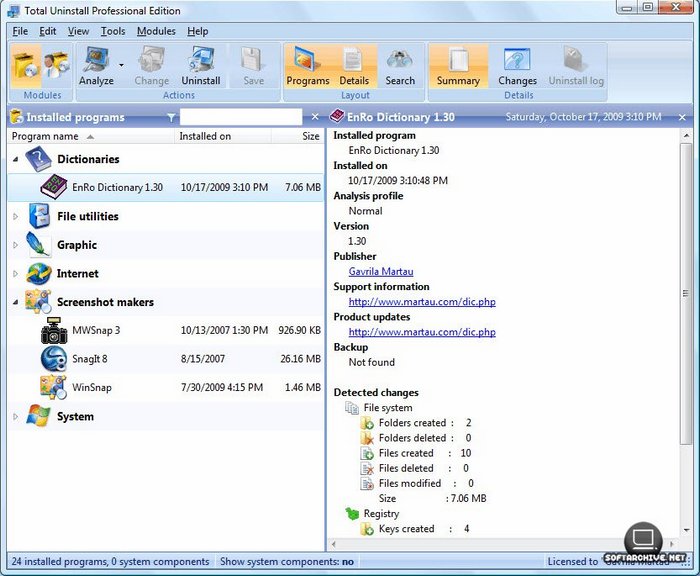Collapse the Screenshot makers group
This screenshot has height=576, width=700.
tap(16, 302)
